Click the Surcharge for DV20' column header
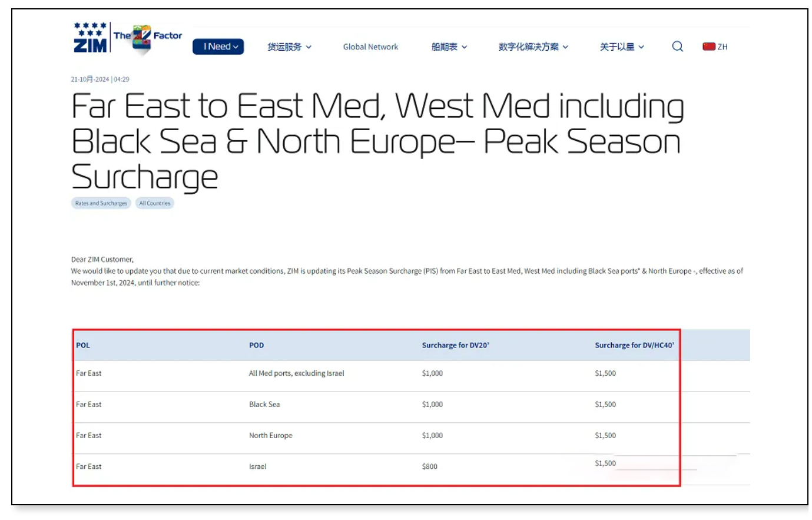 [455, 345]
